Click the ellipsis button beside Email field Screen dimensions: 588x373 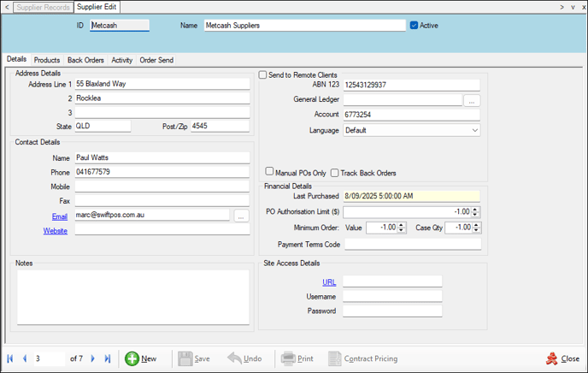point(241,216)
